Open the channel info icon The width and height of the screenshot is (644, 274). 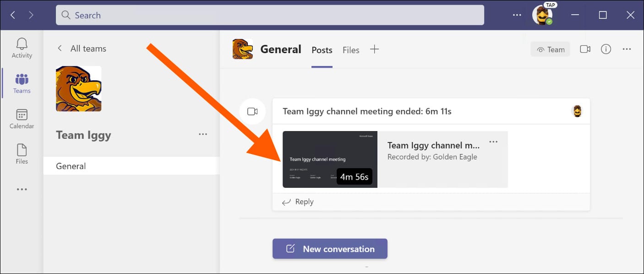(x=606, y=49)
